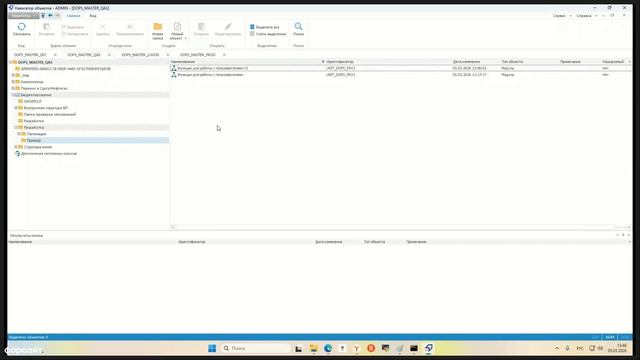Open File Explorer from the taskbar

[x=313, y=348]
